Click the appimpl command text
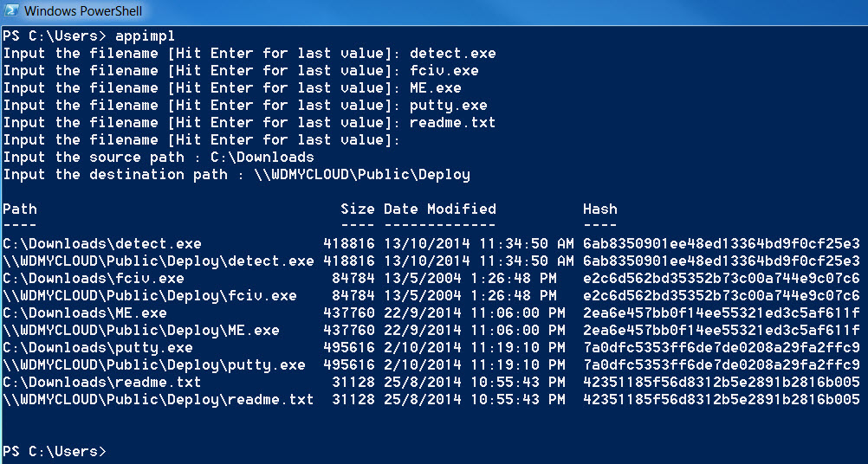Screen dimensions: 868x464 145,36
